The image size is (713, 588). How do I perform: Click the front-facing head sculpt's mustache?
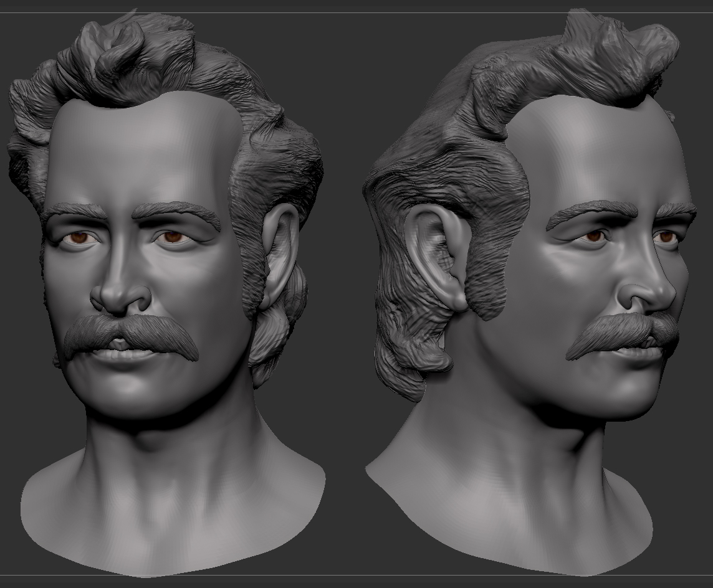coord(131,337)
